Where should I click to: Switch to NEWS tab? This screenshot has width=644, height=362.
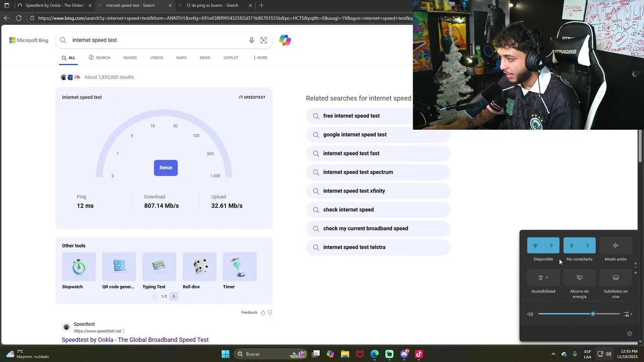(x=205, y=58)
